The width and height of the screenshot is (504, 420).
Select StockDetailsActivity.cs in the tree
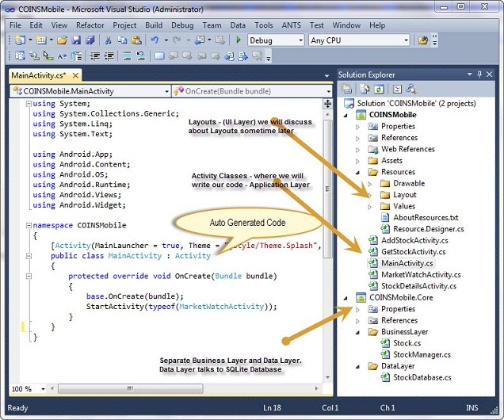click(419, 286)
